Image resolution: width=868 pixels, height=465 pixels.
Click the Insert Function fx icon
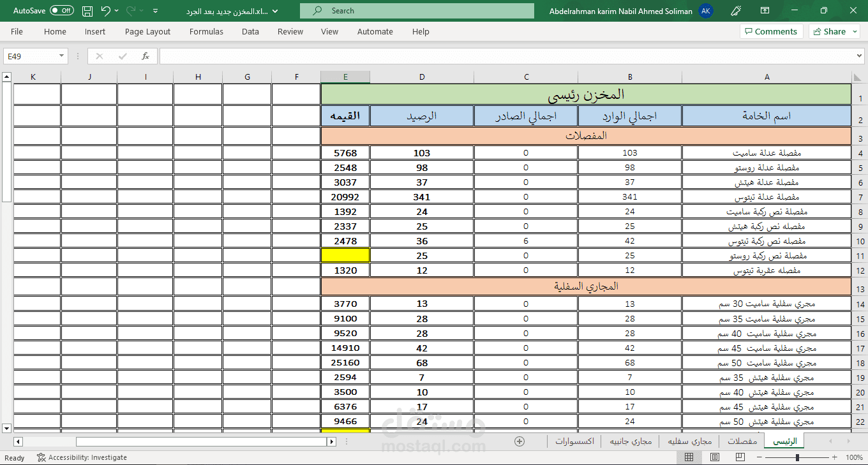[146, 56]
